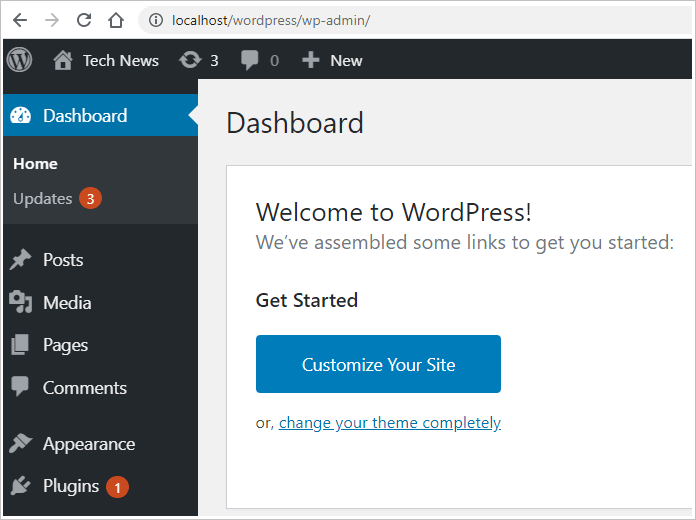This screenshot has width=696, height=520.
Task: Reload the page with the refresh icon
Action: click(84, 20)
